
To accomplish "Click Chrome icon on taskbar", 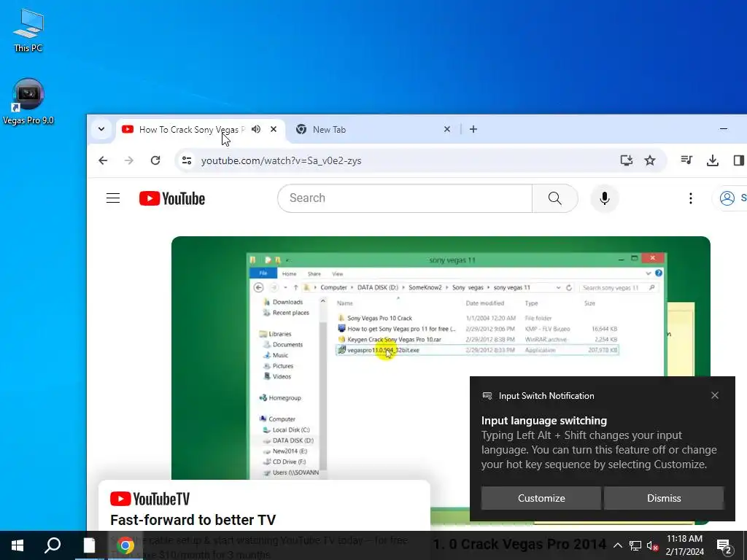I will (125, 545).
